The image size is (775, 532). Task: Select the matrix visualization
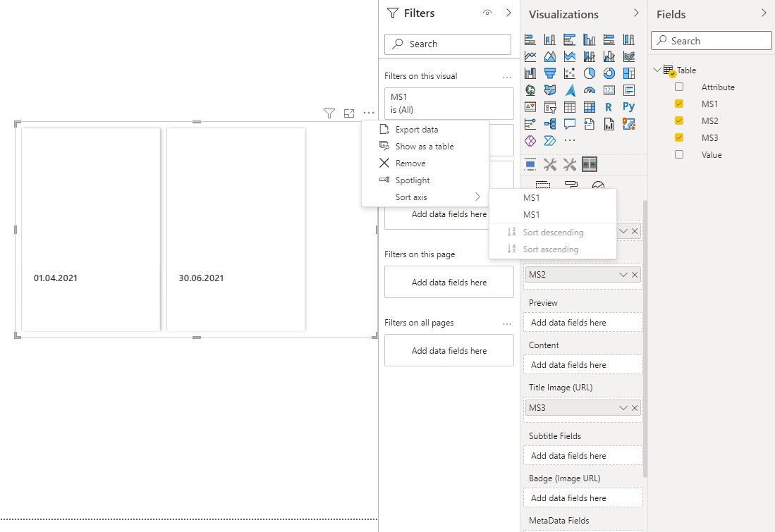[589, 106]
